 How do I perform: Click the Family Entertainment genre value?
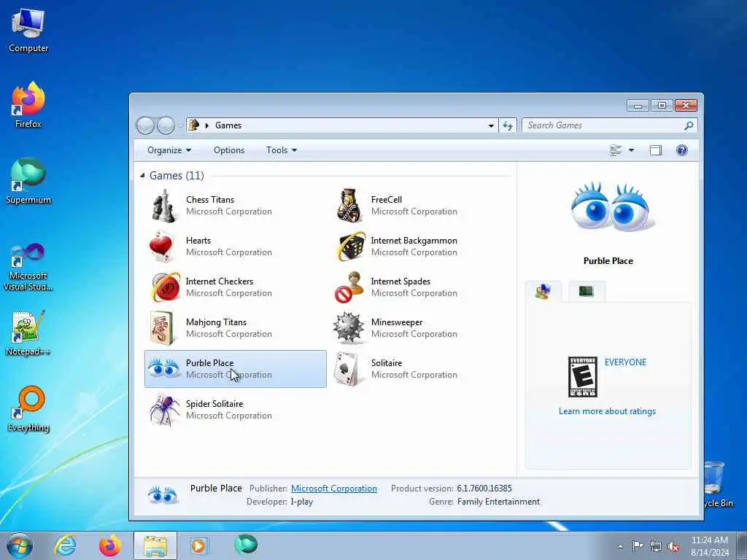[499, 502]
